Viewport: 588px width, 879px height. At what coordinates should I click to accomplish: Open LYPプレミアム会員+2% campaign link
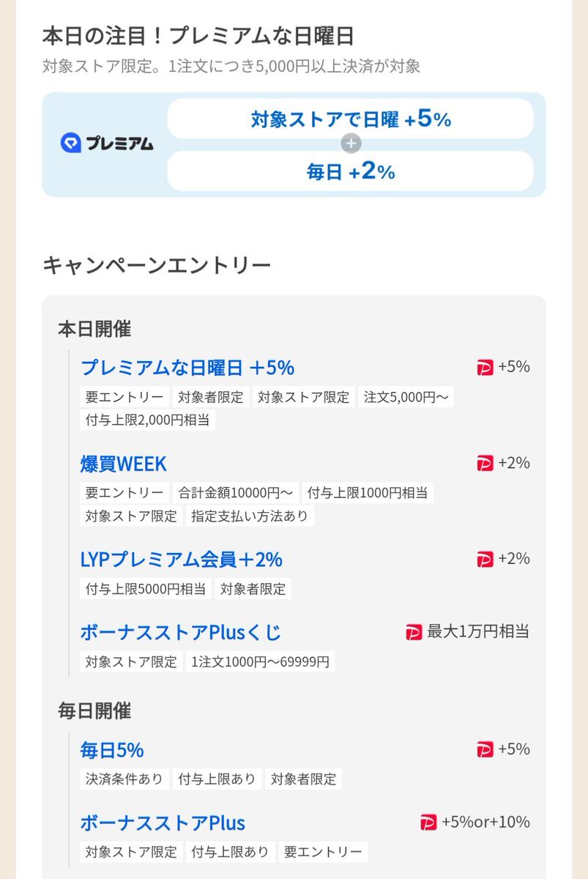[181, 560]
